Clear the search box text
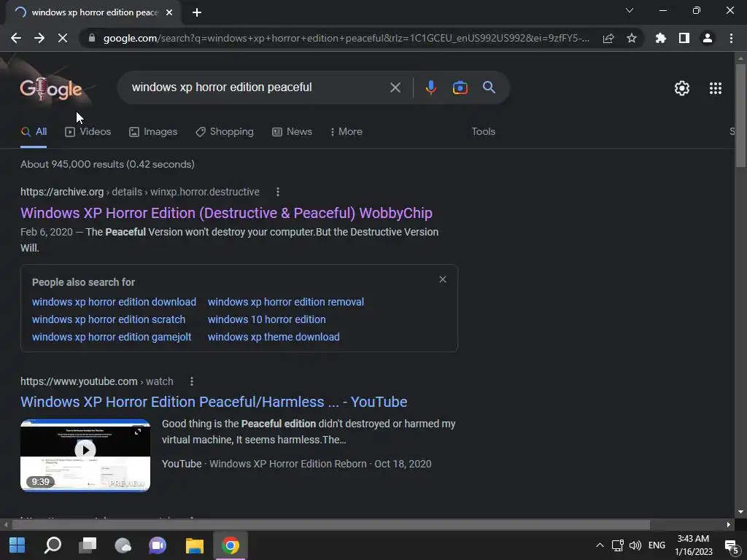This screenshot has width=747, height=560. tap(395, 87)
